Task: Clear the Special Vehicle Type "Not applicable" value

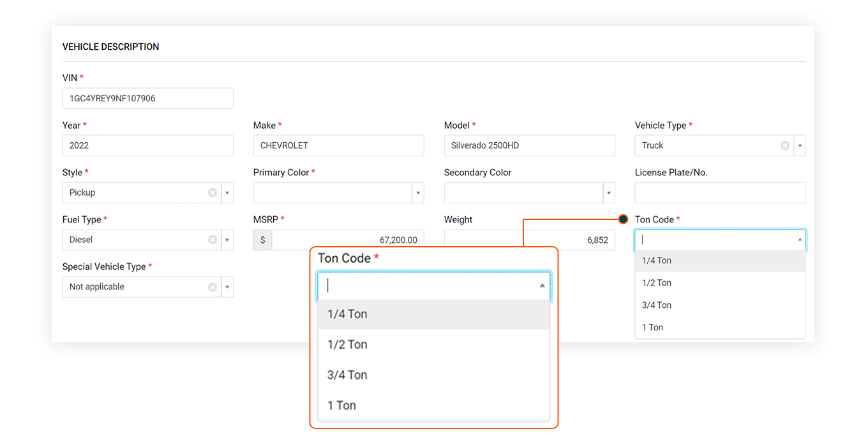Action: (x=213, y=287)
